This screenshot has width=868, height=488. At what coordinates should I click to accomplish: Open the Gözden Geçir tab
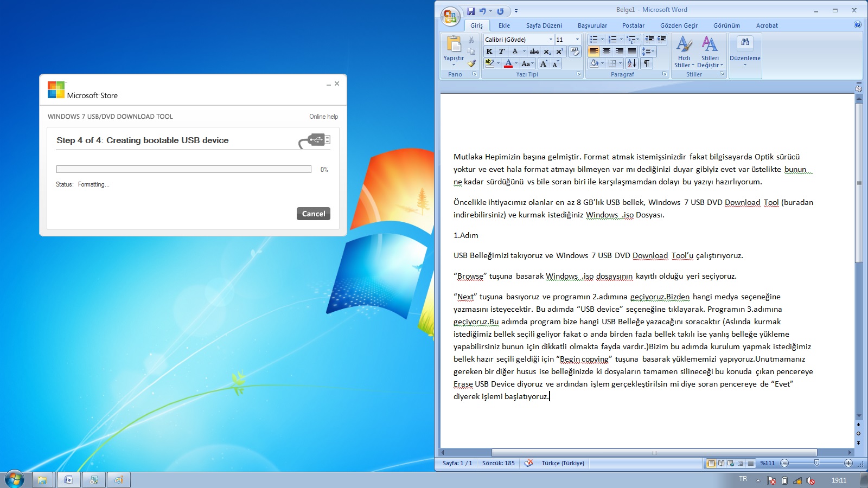[x=679, y=25]
